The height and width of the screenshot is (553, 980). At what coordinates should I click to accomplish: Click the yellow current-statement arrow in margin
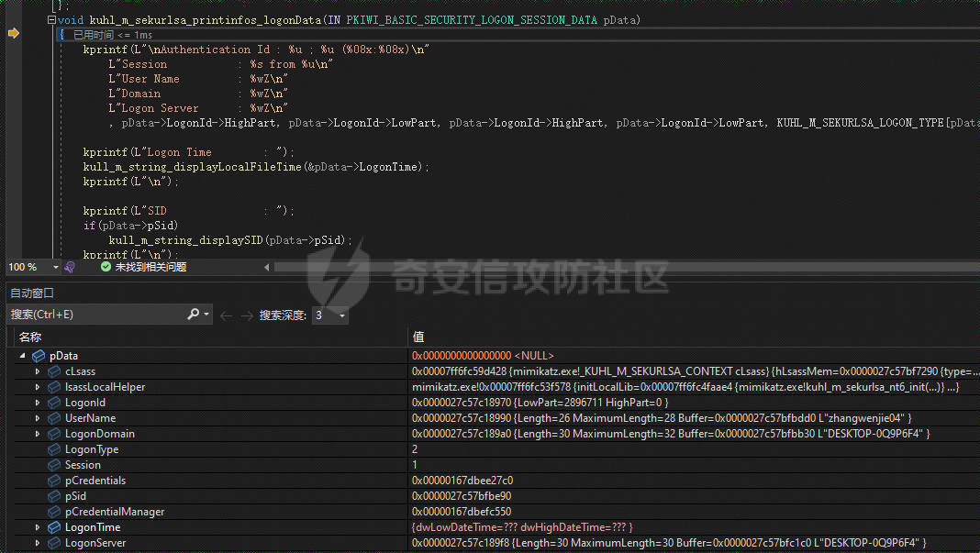14,33
